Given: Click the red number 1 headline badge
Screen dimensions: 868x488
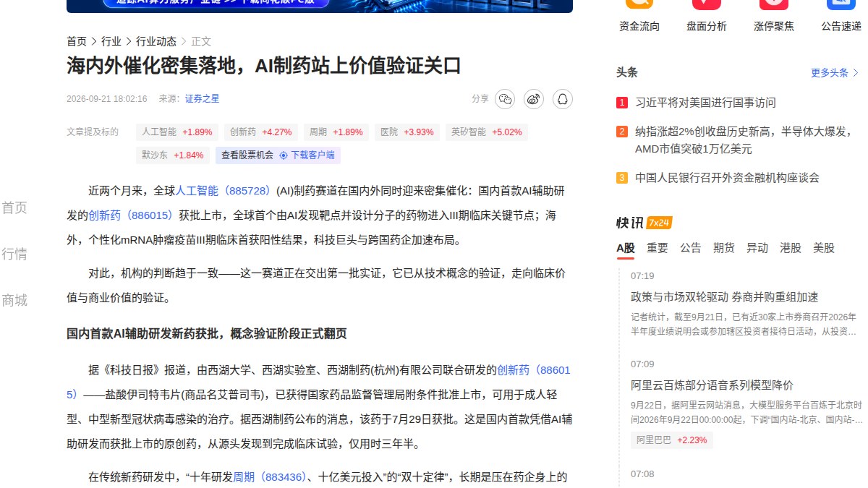Looking at the screenshot, I should coord(622,103).
